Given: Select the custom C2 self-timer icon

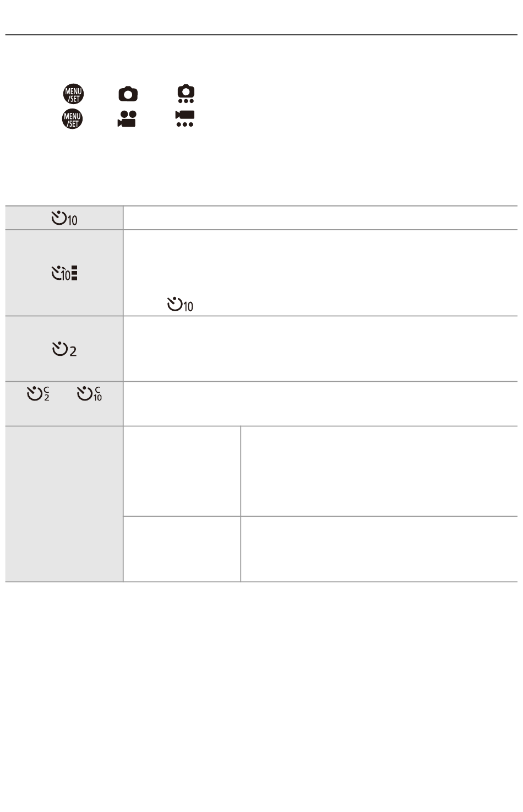Looking at the screenshot, I should (39, 394).
